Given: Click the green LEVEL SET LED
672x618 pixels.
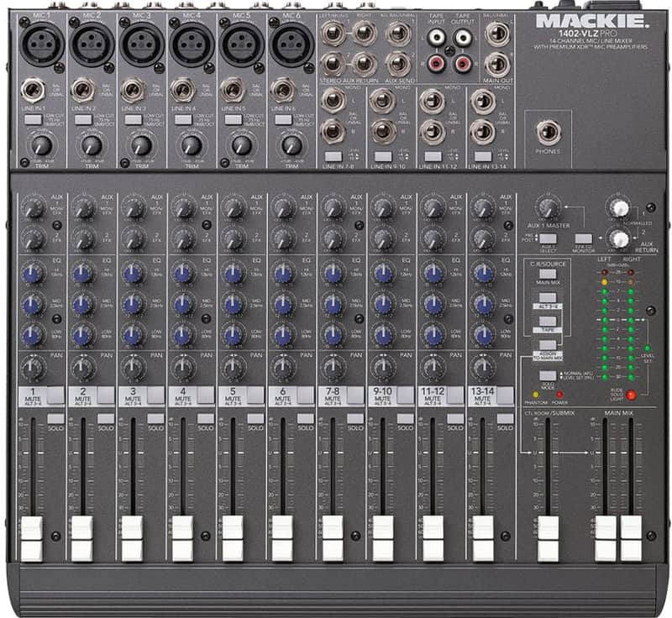Looking at the screenshot, I should (x=647, y=348).
